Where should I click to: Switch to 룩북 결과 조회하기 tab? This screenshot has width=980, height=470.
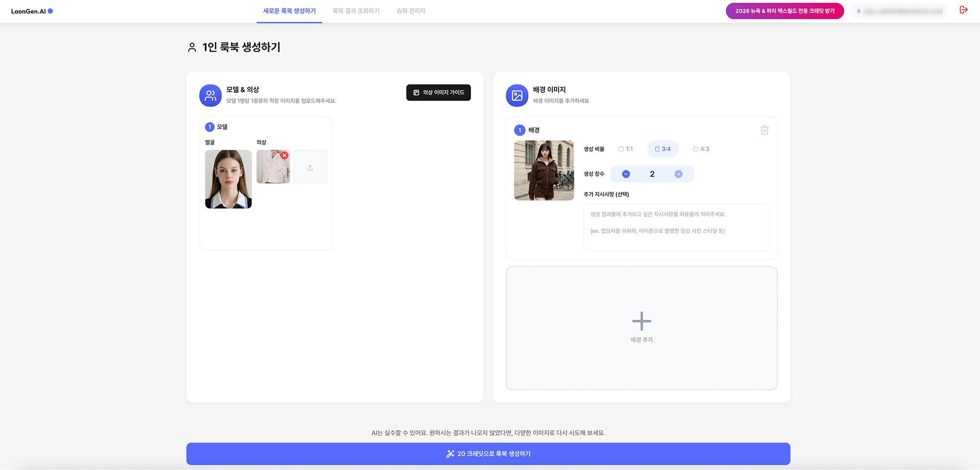pyautogui.click(x=356, y=11)
